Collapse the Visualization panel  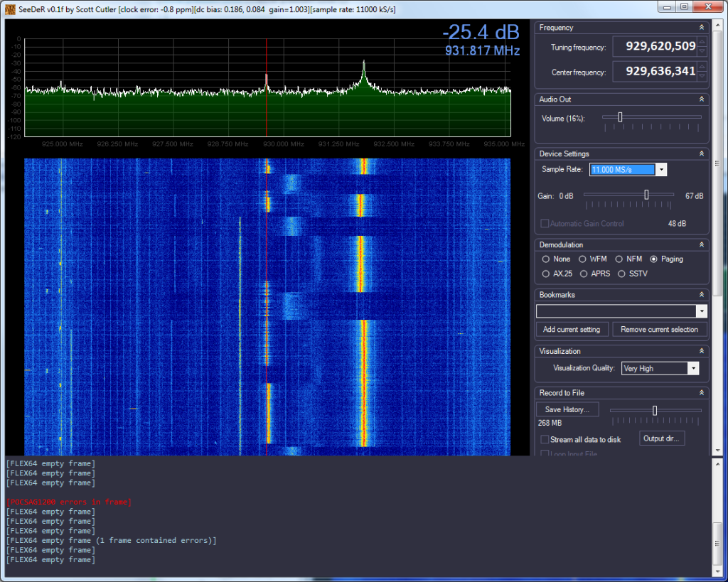point(701,351)
